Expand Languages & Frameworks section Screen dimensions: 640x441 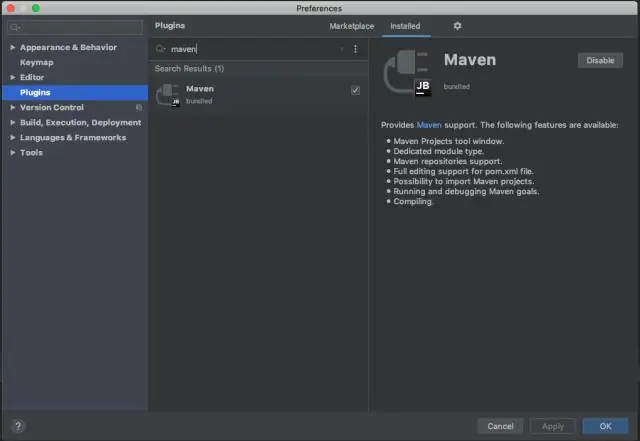13,138
